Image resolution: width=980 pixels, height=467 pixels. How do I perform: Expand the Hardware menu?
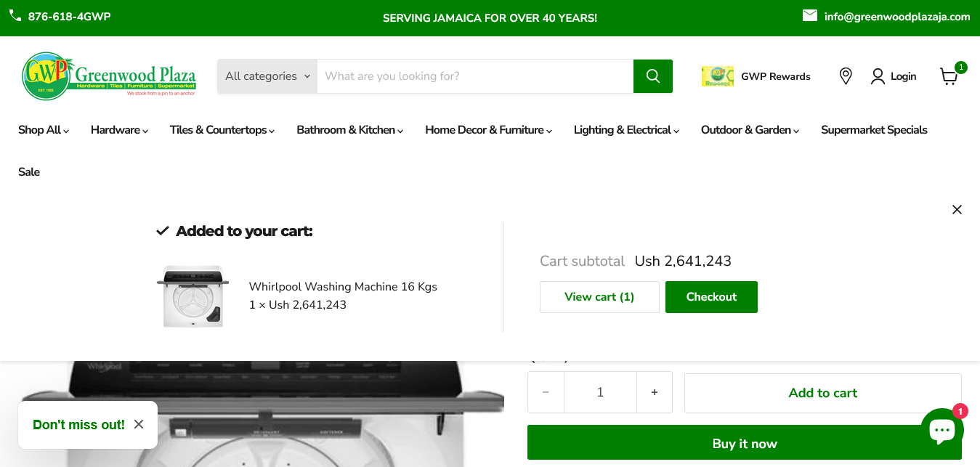(119, 130)
